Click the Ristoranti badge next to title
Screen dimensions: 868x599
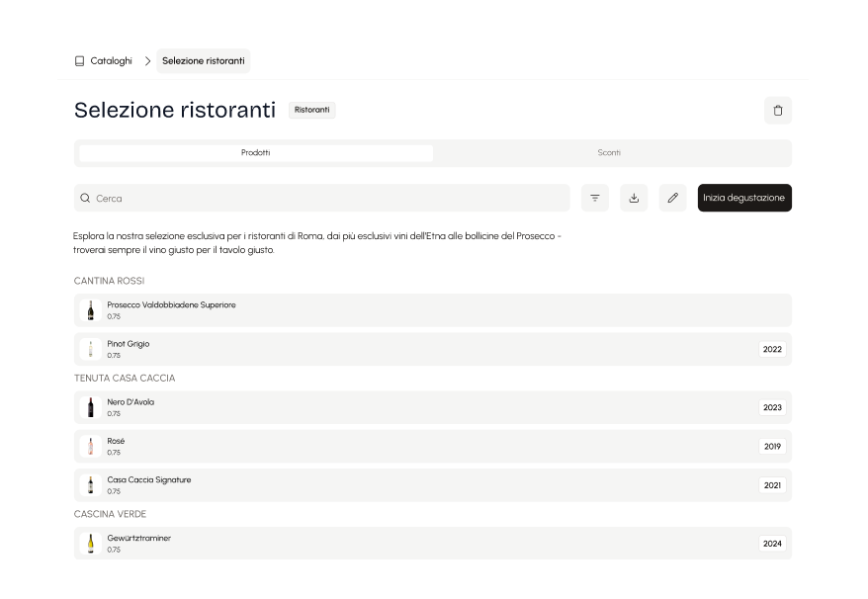point(311,110)
